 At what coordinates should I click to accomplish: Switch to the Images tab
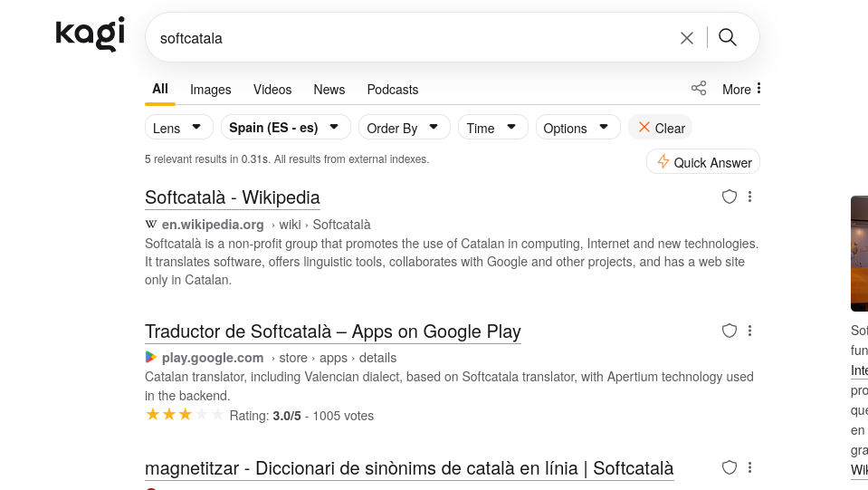(x=210, y=90)
